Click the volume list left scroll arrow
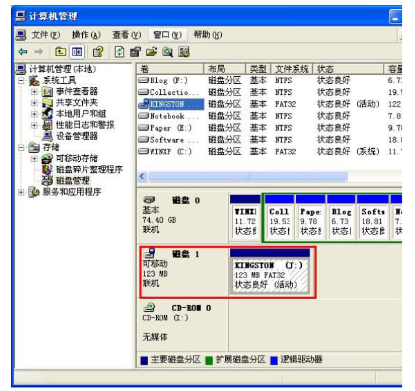415x391 pixels. [142, 176]
